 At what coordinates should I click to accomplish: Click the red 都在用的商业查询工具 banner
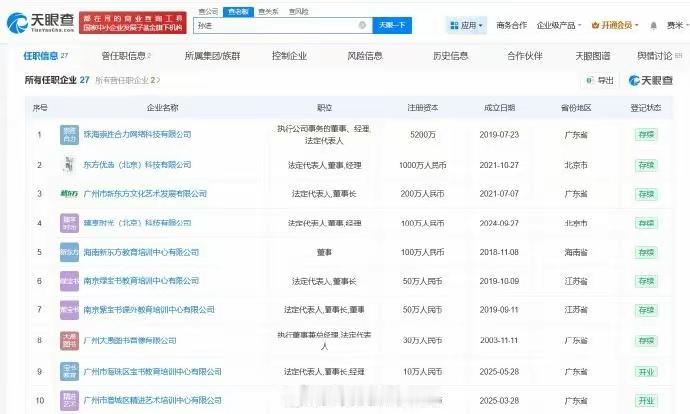point(133,23)
